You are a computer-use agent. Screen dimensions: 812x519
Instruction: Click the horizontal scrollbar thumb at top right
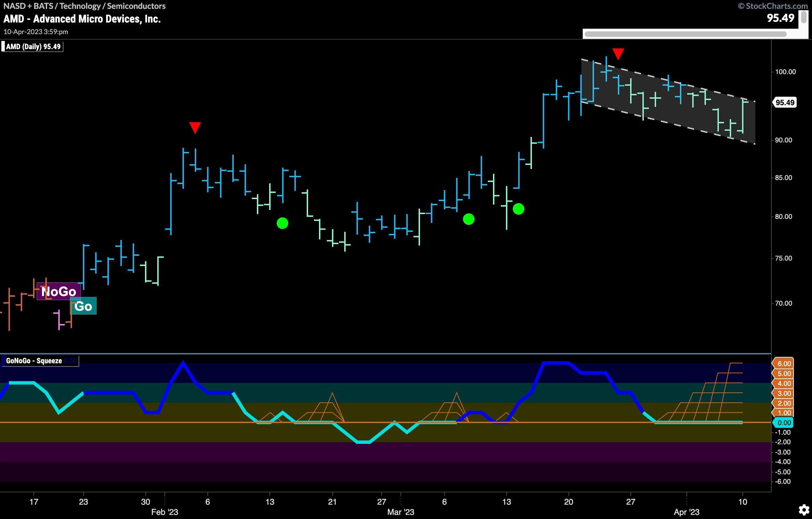tap(685, 34)
